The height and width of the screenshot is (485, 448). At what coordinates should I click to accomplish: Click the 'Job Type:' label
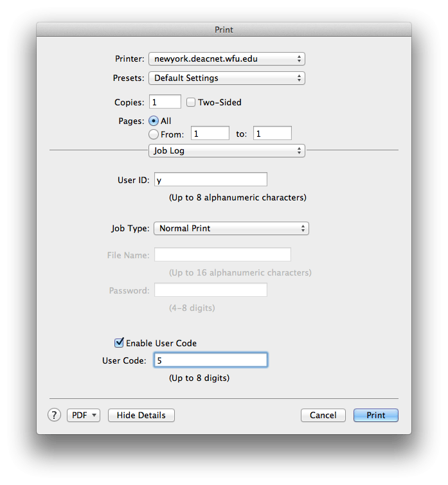pos(130,229)
